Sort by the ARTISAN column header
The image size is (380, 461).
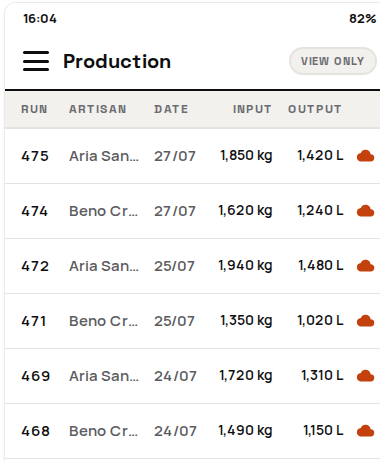coord(98,109)
